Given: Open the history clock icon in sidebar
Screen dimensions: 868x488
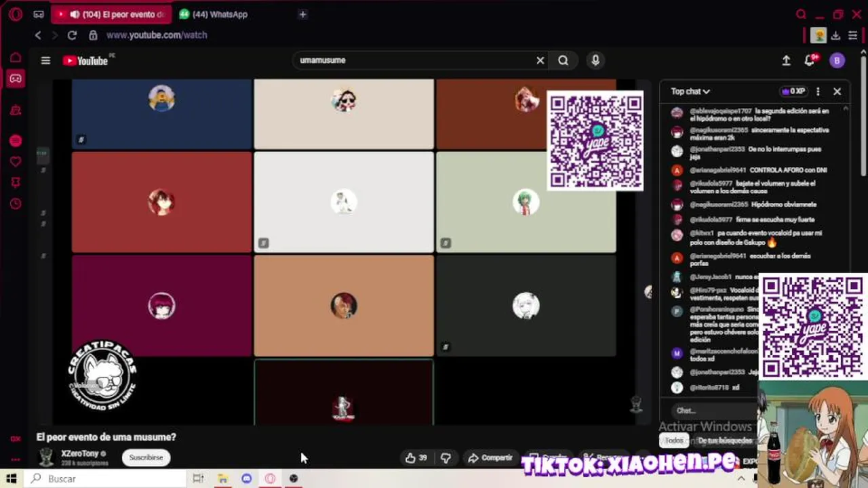Looking at the screenshot, I should click(x=15, y=203).
